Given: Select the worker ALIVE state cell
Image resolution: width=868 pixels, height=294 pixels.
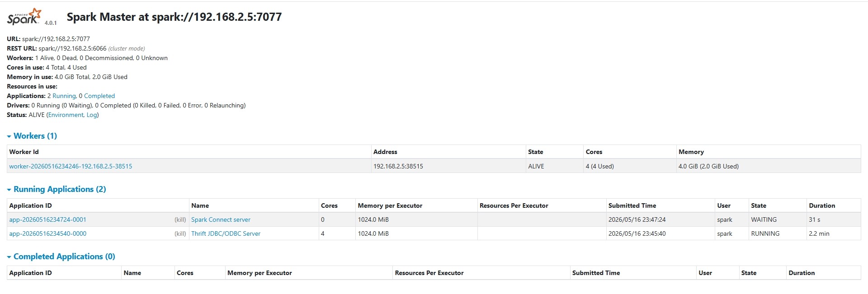Looking at the screenshot, I should [554, 166].
